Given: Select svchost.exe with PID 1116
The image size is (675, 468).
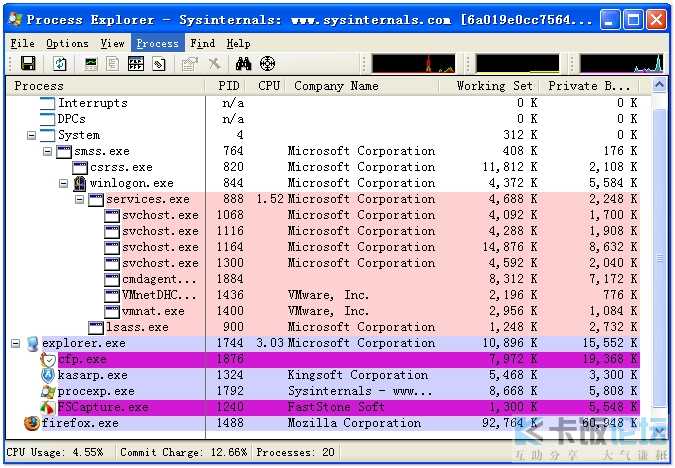Looking at the screenshot, I should click(323, 231).
